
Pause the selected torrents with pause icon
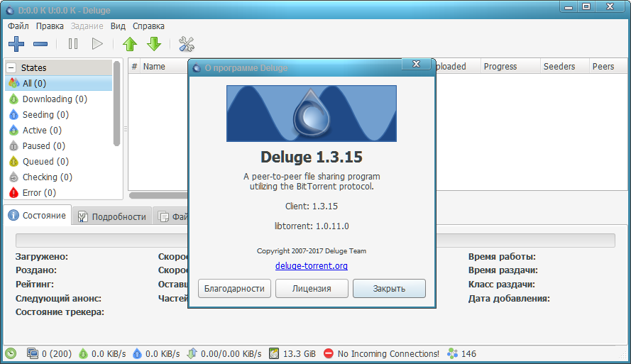pos(73,44)
